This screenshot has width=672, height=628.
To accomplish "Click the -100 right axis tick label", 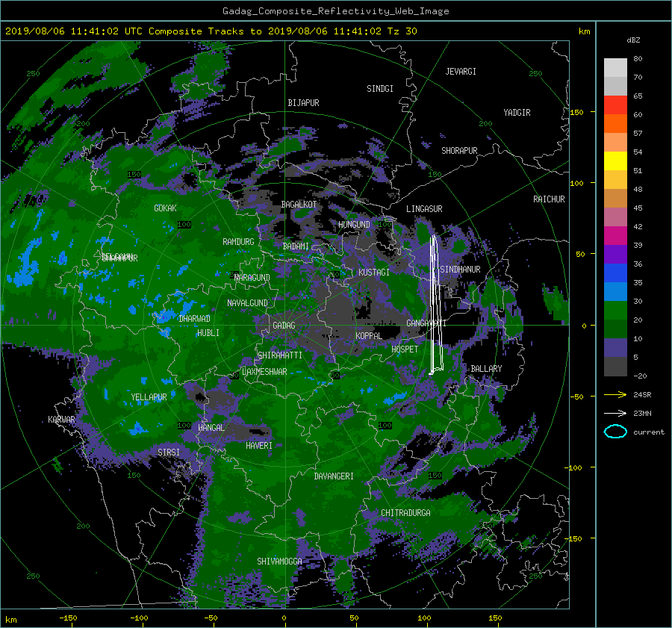I will pos(575,467).
